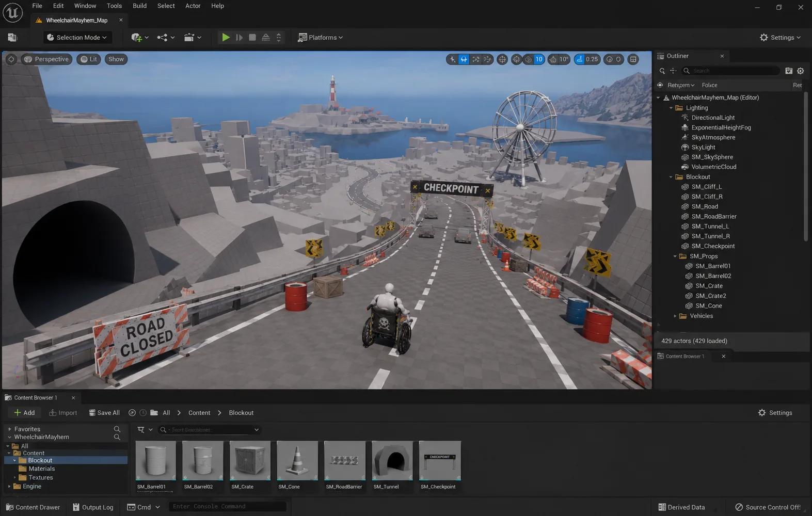Click the green Play button
This screenshot has height=516, width=812.
click(x=226, y=37)
